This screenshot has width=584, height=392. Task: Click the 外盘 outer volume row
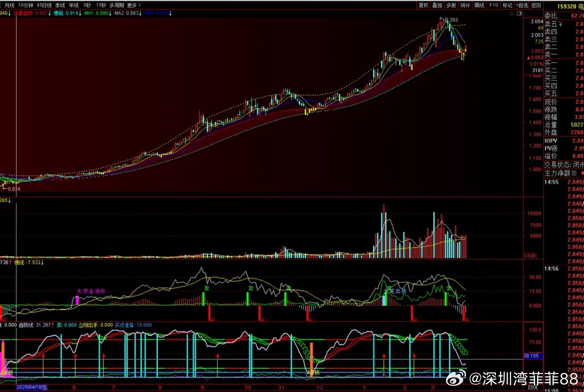click(x=564, y=132)
